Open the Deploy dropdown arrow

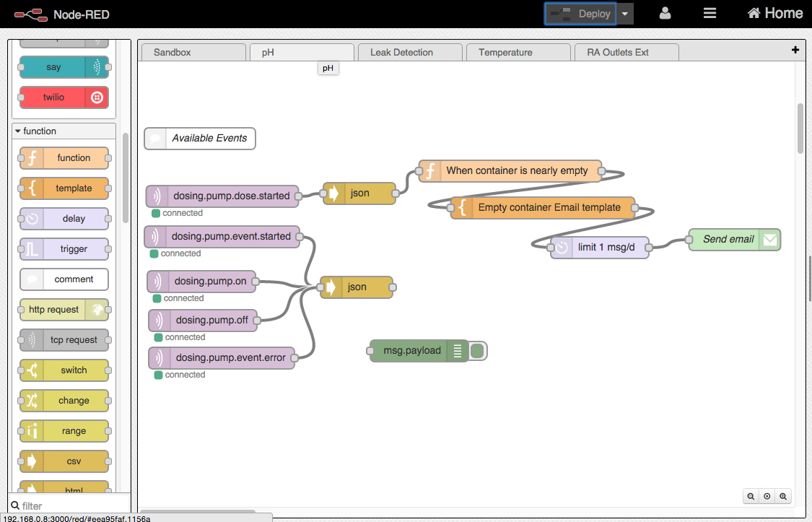point(625,14)
